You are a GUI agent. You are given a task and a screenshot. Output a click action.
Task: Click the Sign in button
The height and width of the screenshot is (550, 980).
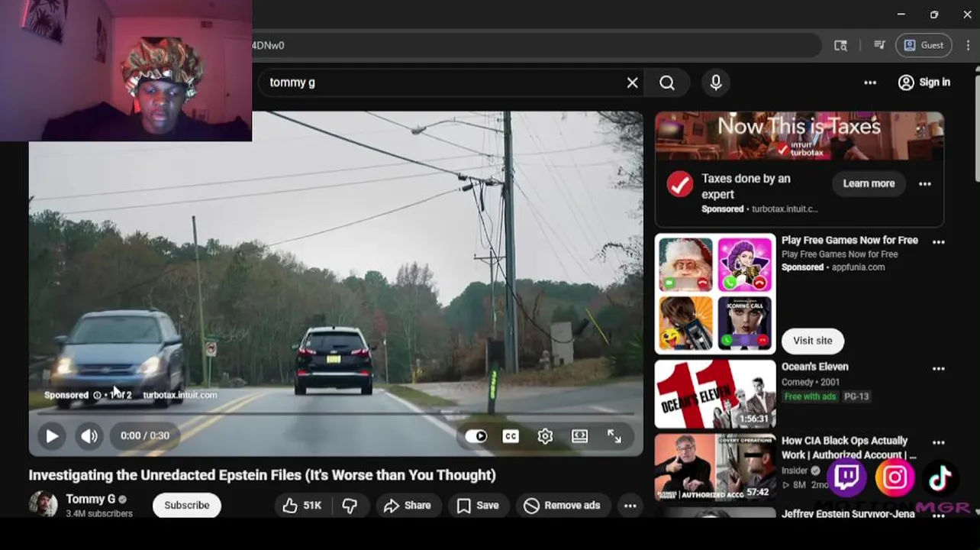click(x=924, y=82)
